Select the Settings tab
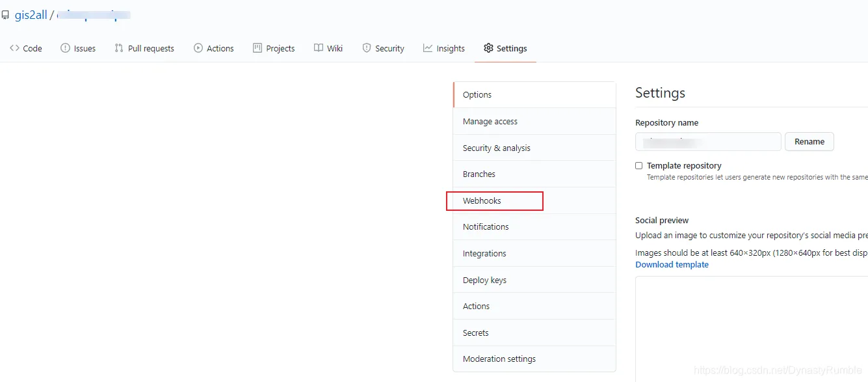The height and width of the screenshot is (382, 868). tap(505, 48)
